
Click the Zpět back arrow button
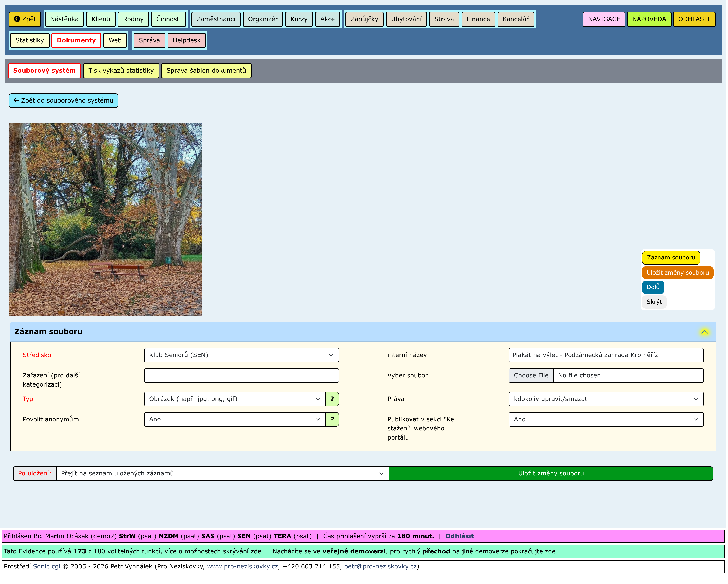pos(25,19)
